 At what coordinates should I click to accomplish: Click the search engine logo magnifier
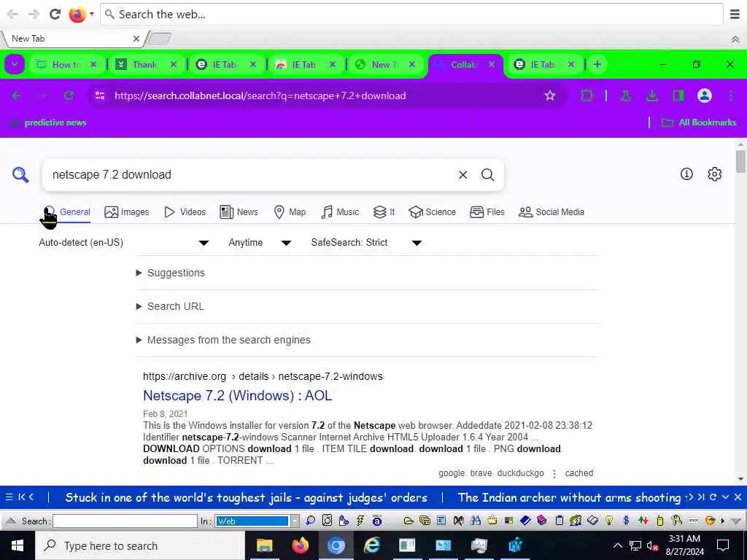pos(20,175)
